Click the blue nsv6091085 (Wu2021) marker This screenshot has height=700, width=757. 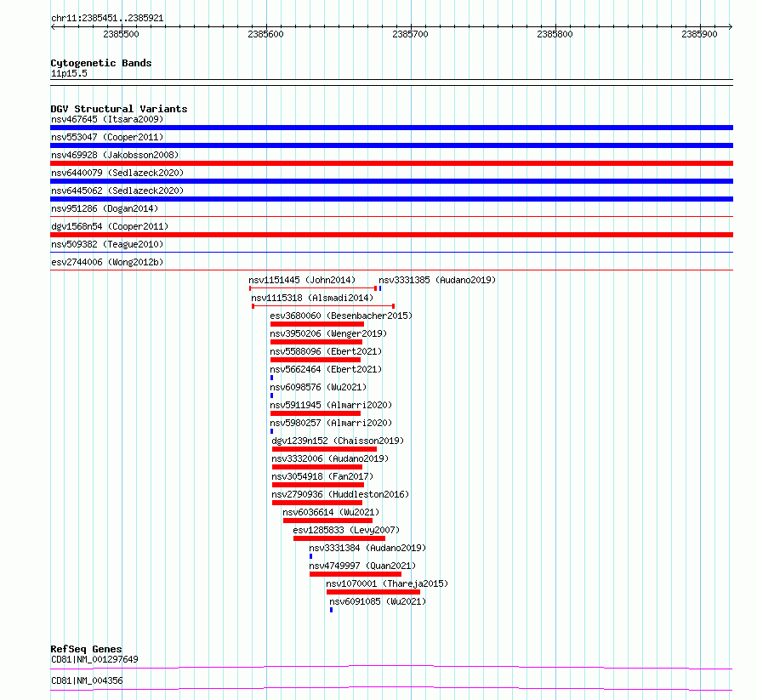tap(331, 610)
